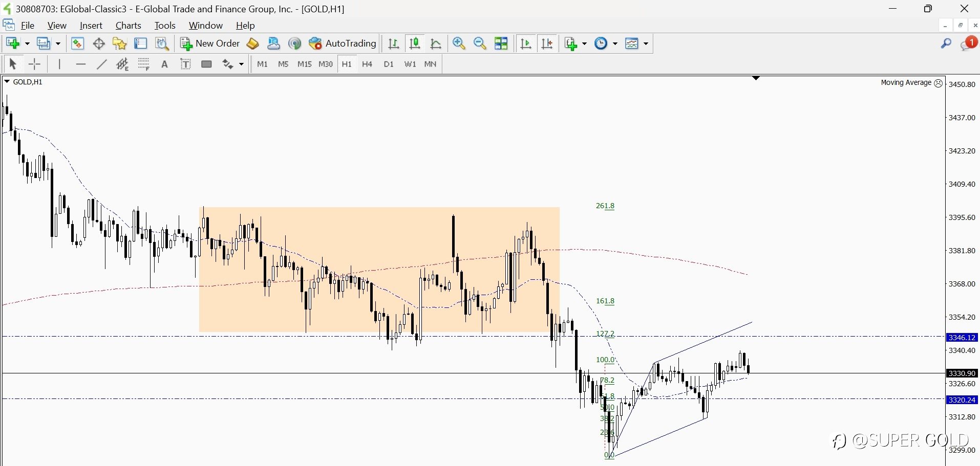Open the Terminal panel
The image size is (980, 466).
tap(141, 43)
